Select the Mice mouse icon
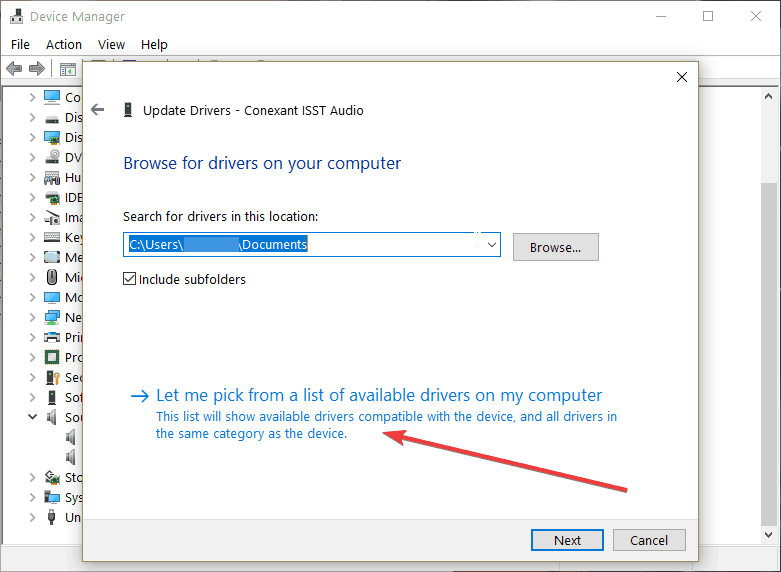 coord(52,277)
